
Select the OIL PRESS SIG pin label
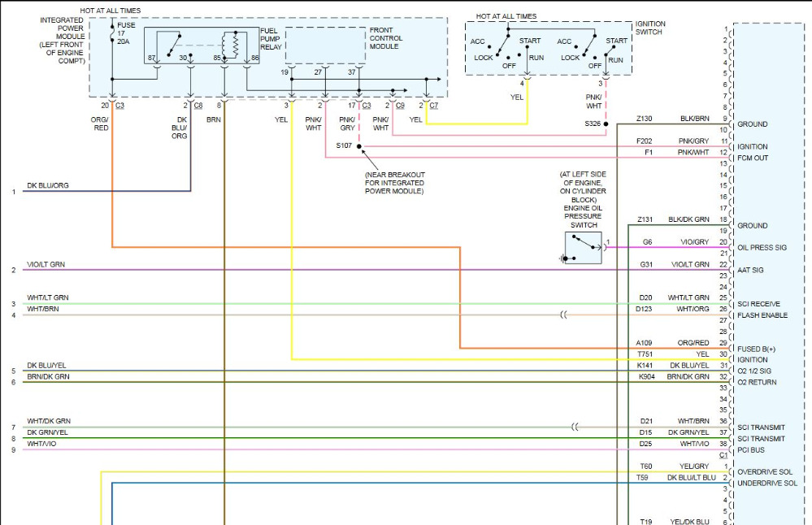pyautogui.click(x=762, y=248)
